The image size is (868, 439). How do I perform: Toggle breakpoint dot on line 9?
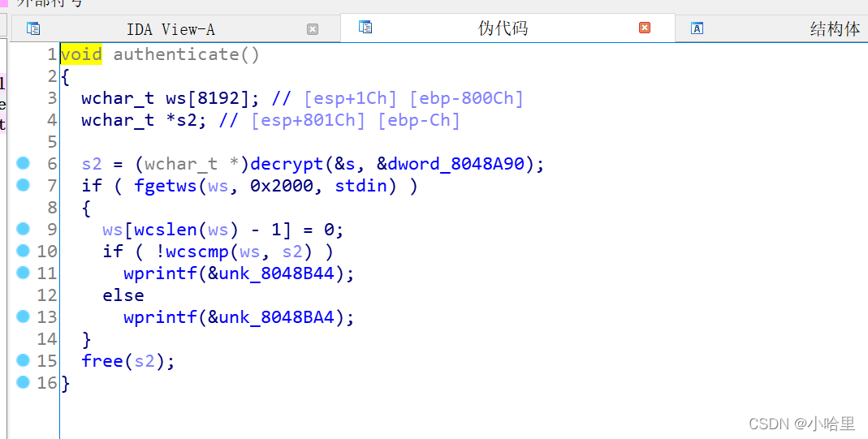(x=23, y=228)
